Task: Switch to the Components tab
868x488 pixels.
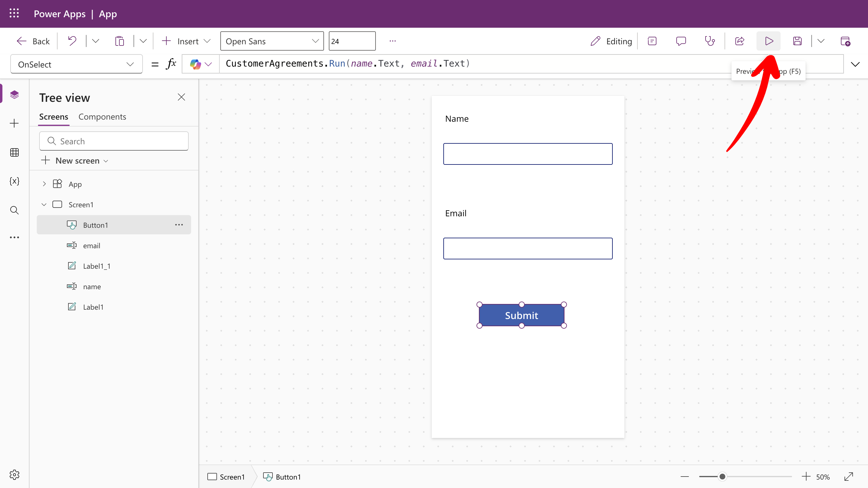Action: tap(102, 117)
